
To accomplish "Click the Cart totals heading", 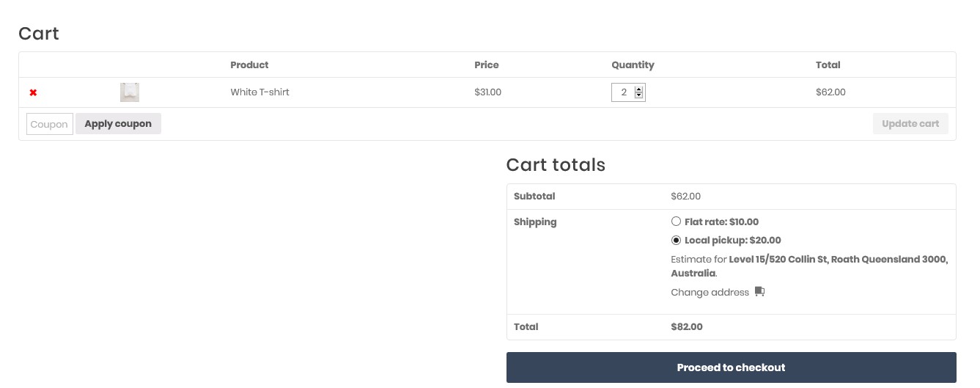I will coord(556,165).
